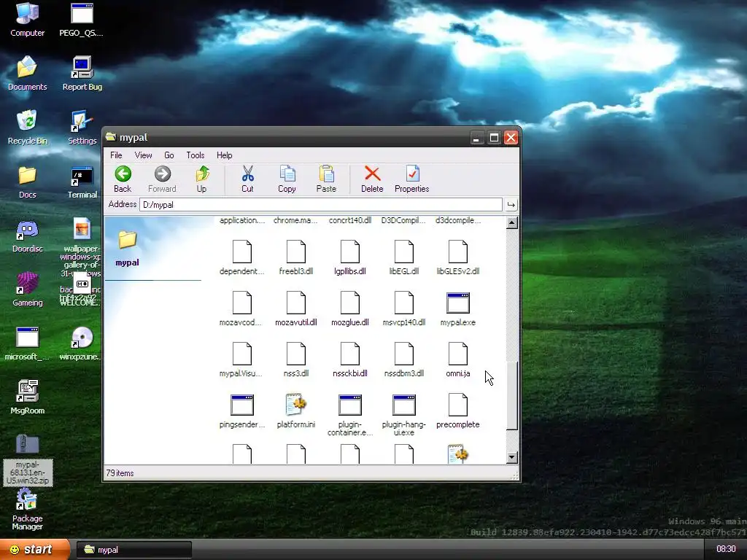Click the Start button
The image size is (747, 560).
34,550
